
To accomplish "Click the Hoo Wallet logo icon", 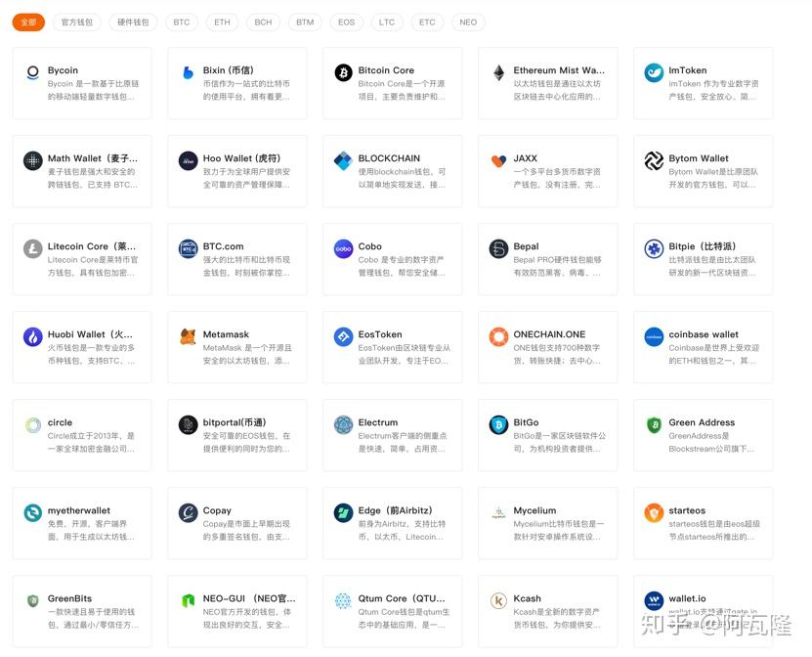I will [x=188, y=160].
